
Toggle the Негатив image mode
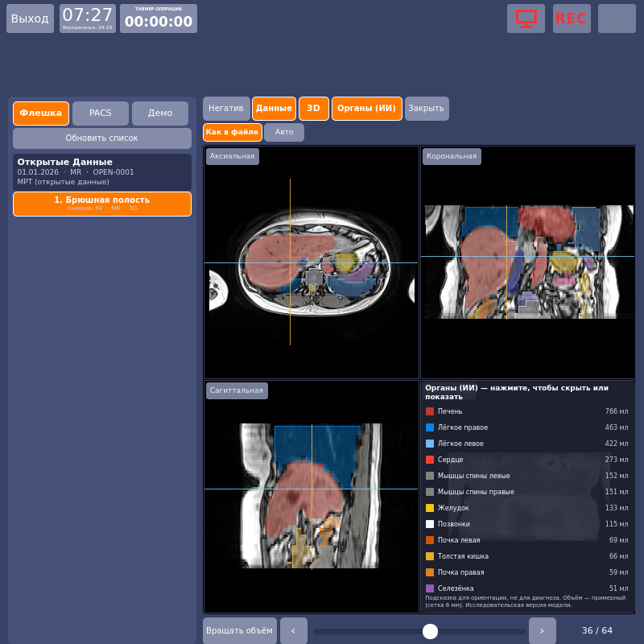(226, 109)
